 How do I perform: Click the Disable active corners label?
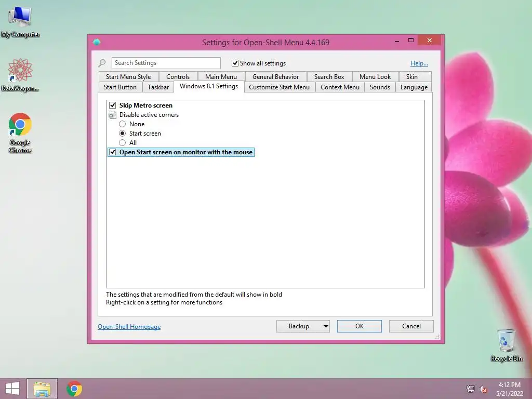(x=149, y=115)
